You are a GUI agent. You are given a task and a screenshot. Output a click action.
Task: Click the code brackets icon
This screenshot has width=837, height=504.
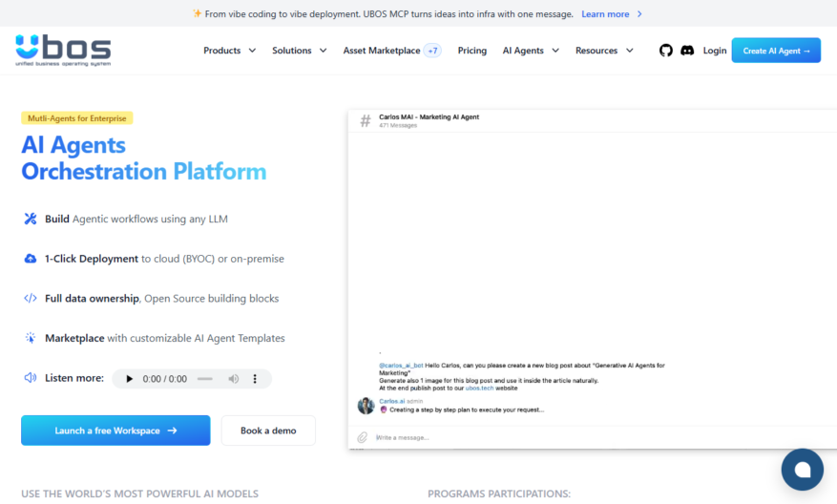pos(31,298)
